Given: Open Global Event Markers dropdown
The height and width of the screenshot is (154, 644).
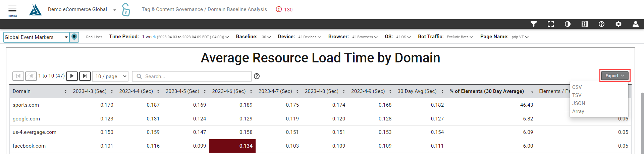Looking at the screenshot, I should click(x=36, y=37).
